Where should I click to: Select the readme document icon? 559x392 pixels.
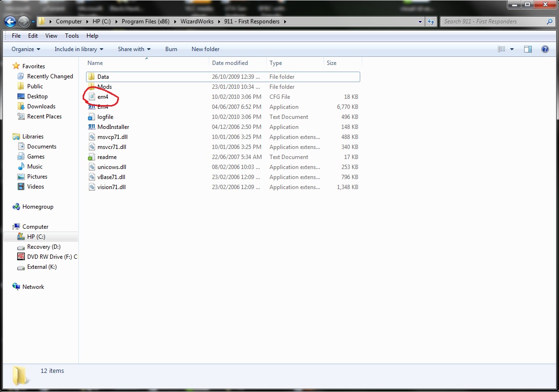click(92, 157)
